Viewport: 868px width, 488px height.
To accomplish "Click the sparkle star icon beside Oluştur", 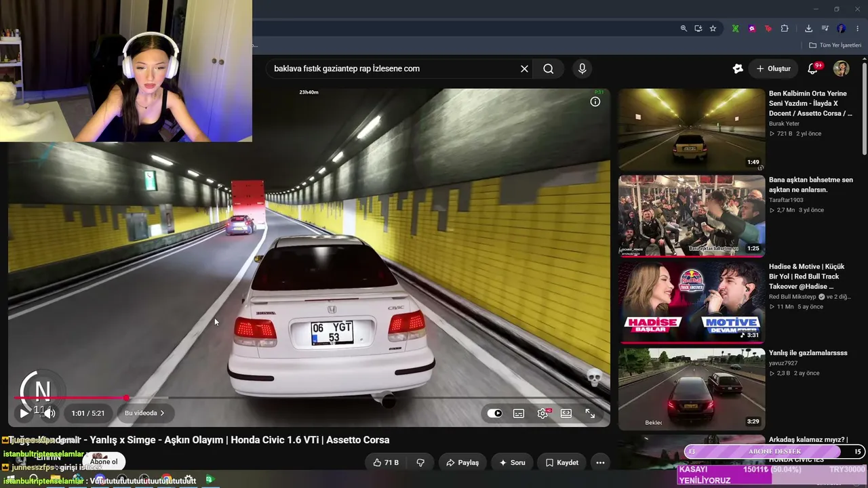I will pos(738,68).
